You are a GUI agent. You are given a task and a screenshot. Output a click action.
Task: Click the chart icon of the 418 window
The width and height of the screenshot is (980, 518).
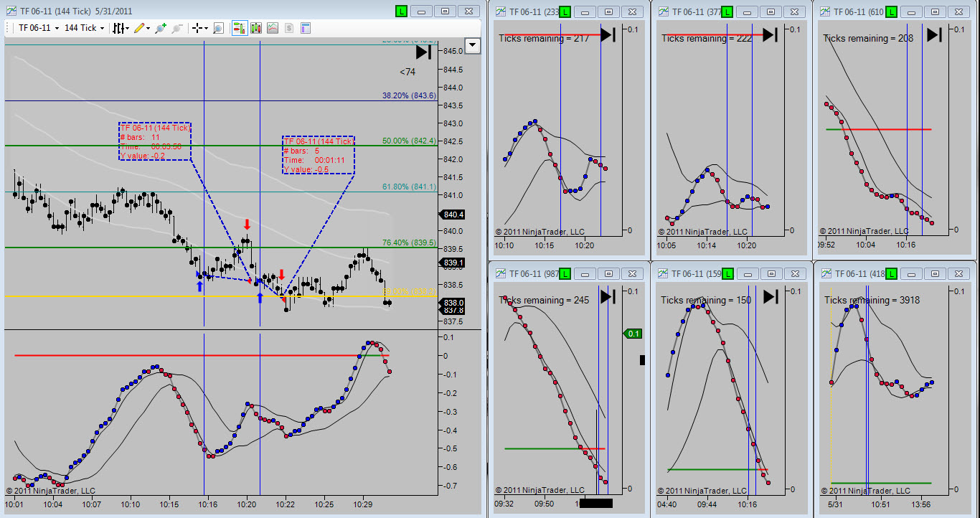coord(826,273)
